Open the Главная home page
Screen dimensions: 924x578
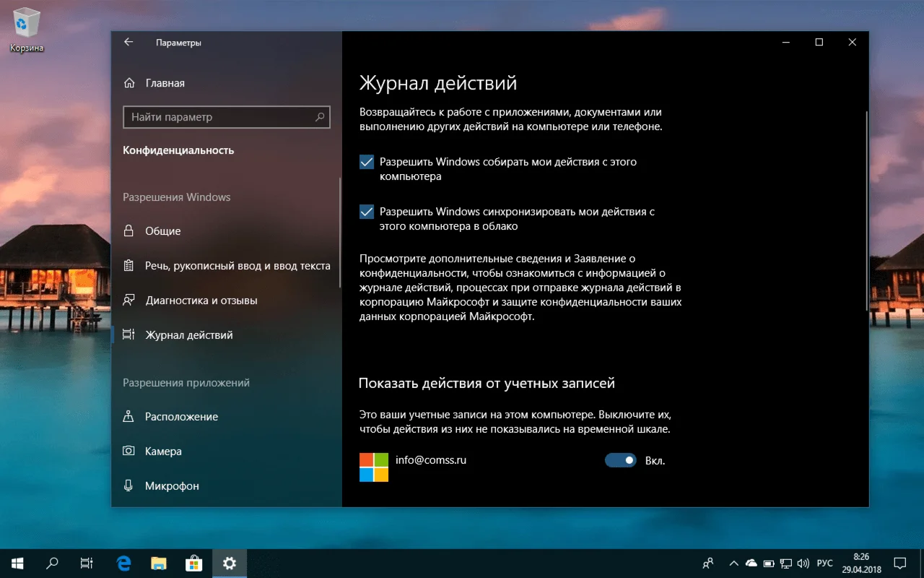[165, 83]
